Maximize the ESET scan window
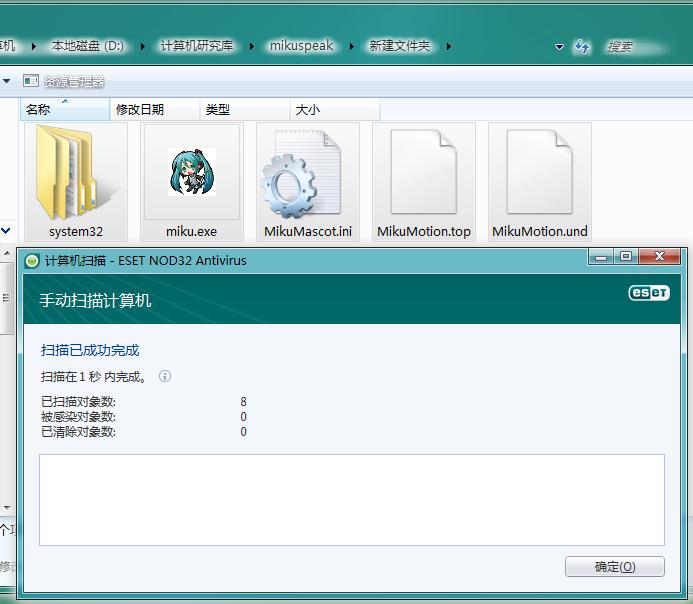The image size is (693, 604). pyautogui.click(x=626, y=257)
